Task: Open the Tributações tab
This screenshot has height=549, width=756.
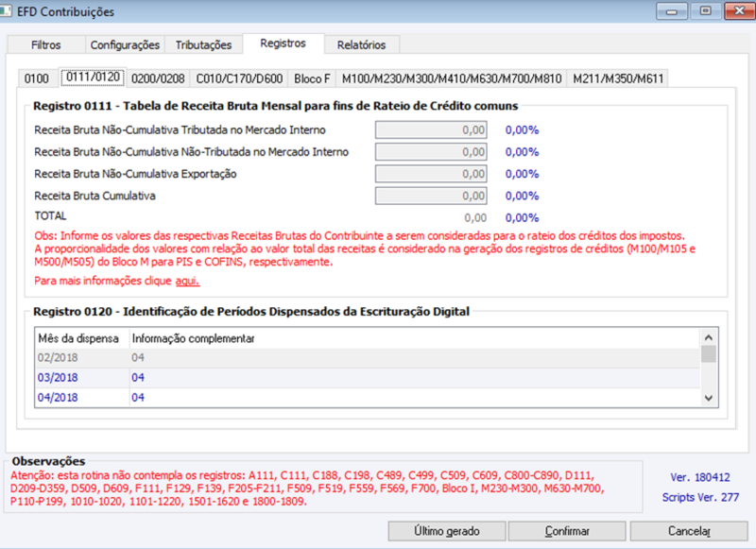Action: (203, 44)
